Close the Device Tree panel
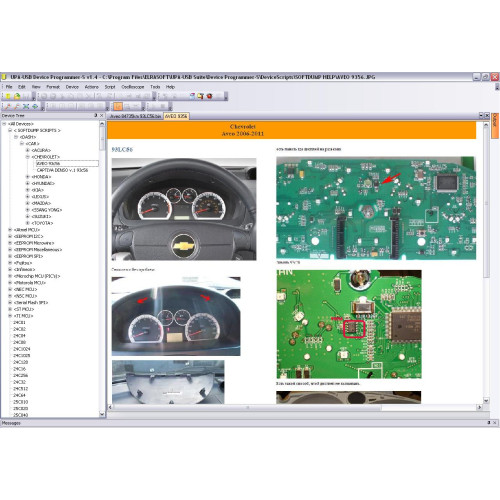Screen dimensions: 500x500 point(102,115)
